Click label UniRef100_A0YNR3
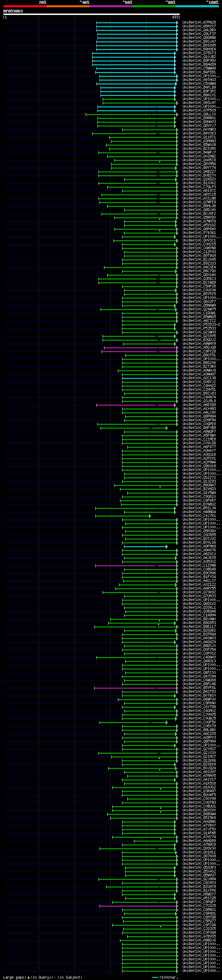The width and height of the screenshot is (222, 980). [199, 130]
